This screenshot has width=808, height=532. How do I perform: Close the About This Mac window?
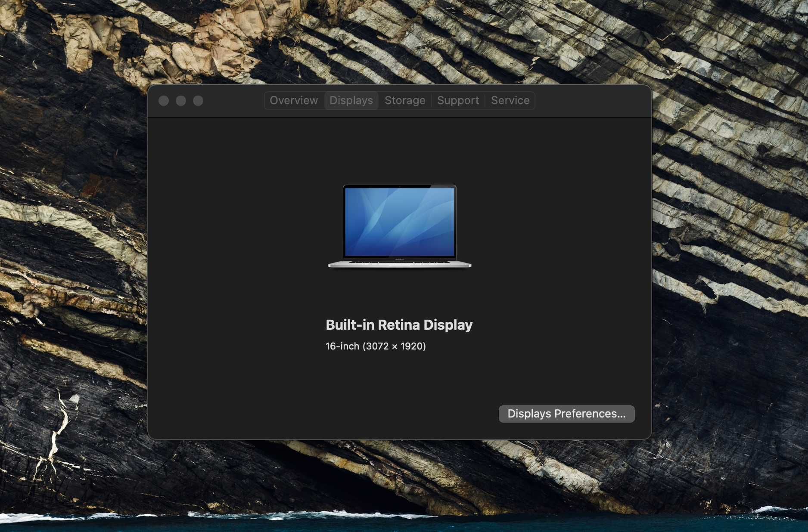tap(164, 101)
